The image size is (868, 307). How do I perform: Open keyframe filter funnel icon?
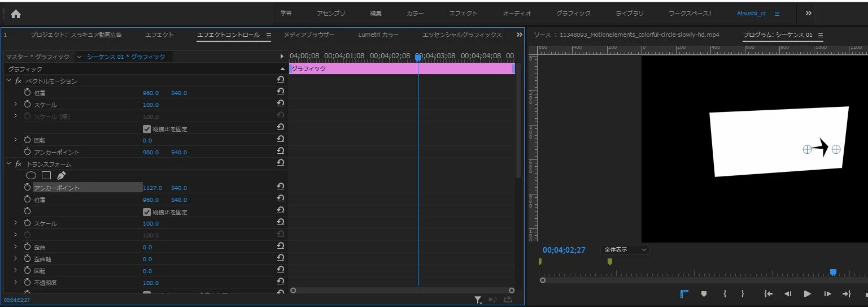coord(478,300)
